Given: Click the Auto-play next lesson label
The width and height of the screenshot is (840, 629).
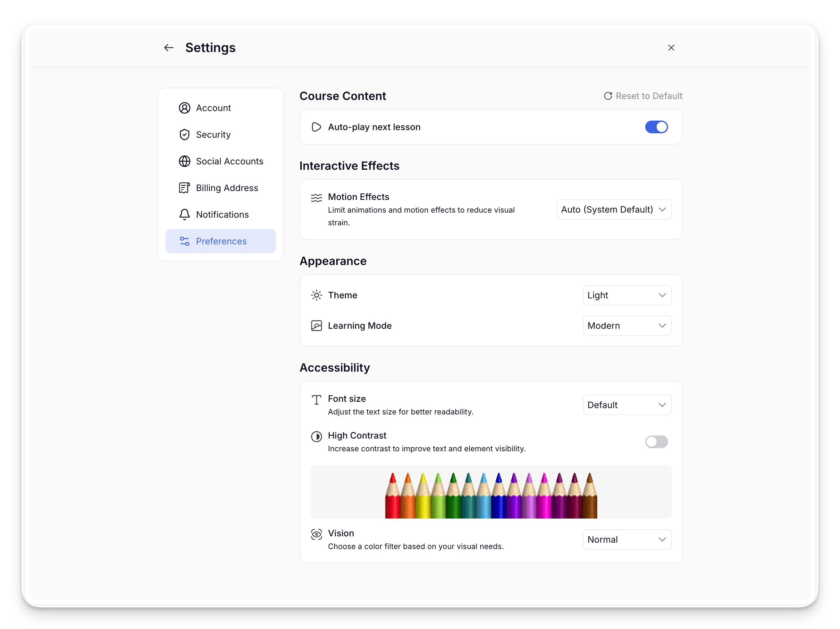Looking at the screenshot, I should (x=374, y=127).
